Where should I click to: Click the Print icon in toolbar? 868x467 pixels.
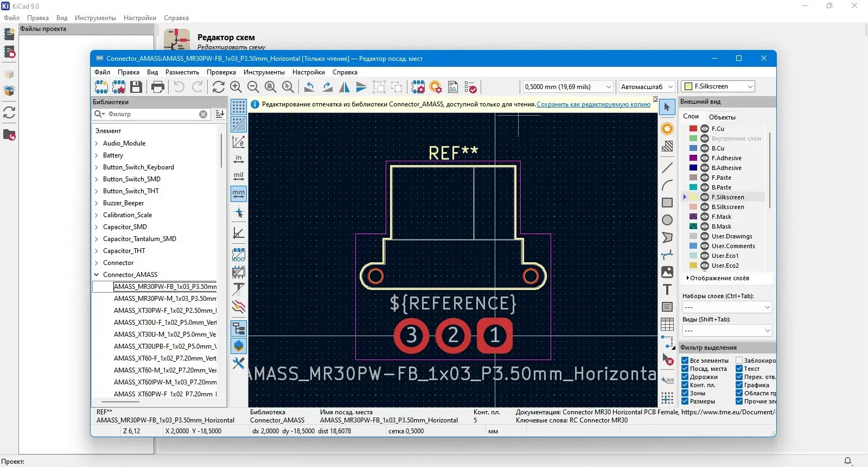click(x=157, y=87)
